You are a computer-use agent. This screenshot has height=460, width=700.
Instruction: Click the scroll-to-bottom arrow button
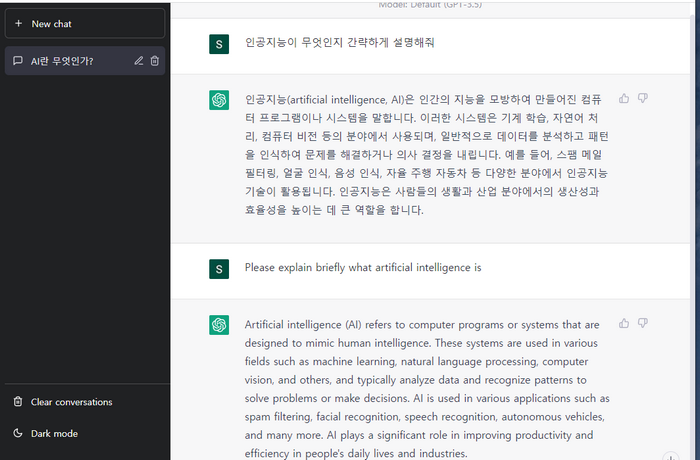click(x=671, y=456)
